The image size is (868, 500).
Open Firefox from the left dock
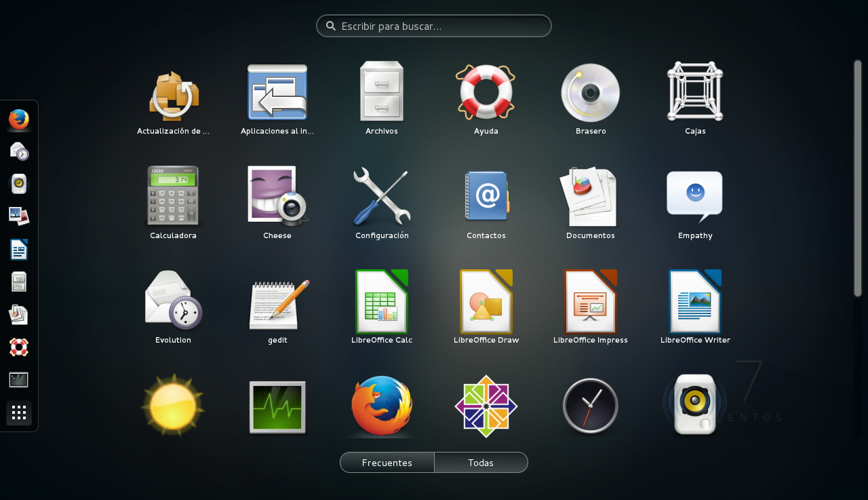(19, 120)
